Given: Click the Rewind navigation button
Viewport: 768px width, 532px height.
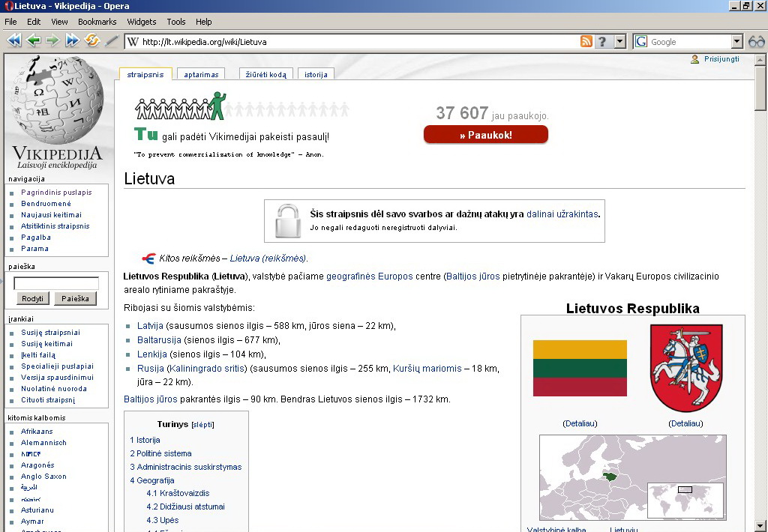Looking at the screenshot, I should click(13, 41).
